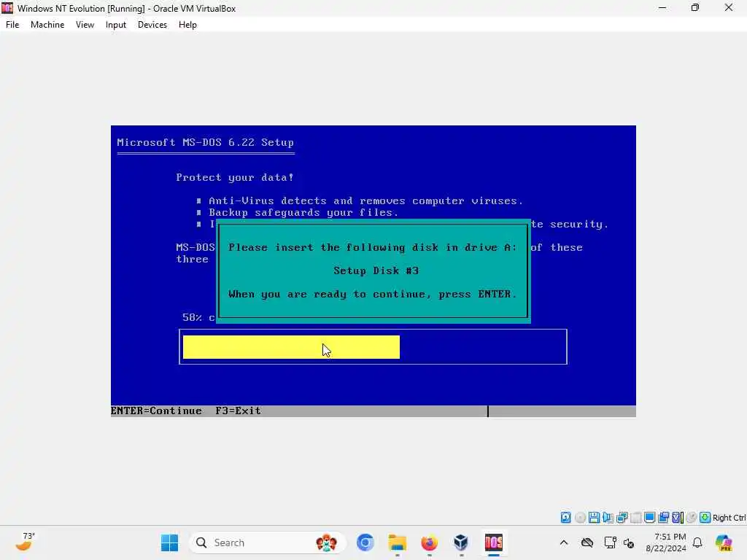The image size is (747, 560).
Task: Click the muted volume tray icon
Action: click(629, 542)
